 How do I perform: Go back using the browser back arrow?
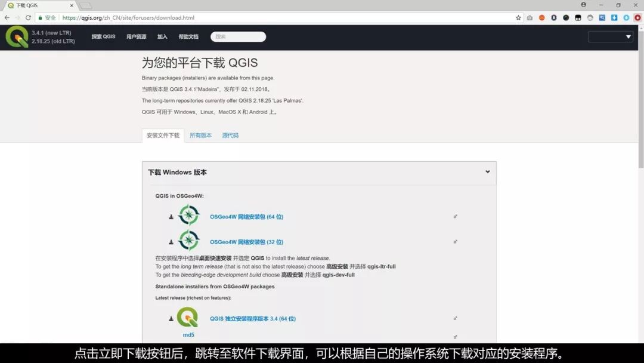click(7, 18)
